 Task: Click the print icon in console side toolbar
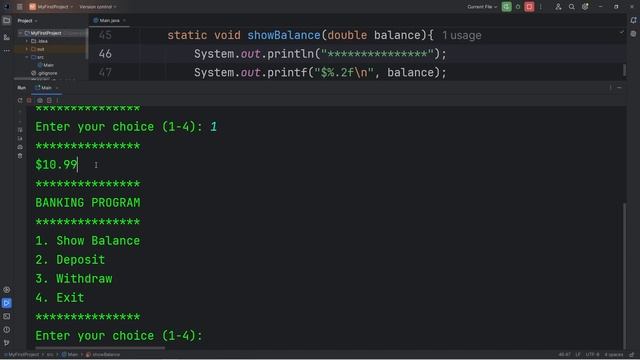point(20,147)
